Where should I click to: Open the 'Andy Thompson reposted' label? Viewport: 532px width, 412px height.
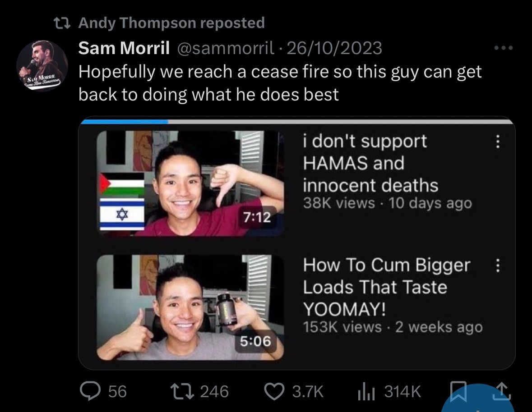[171, 23]
